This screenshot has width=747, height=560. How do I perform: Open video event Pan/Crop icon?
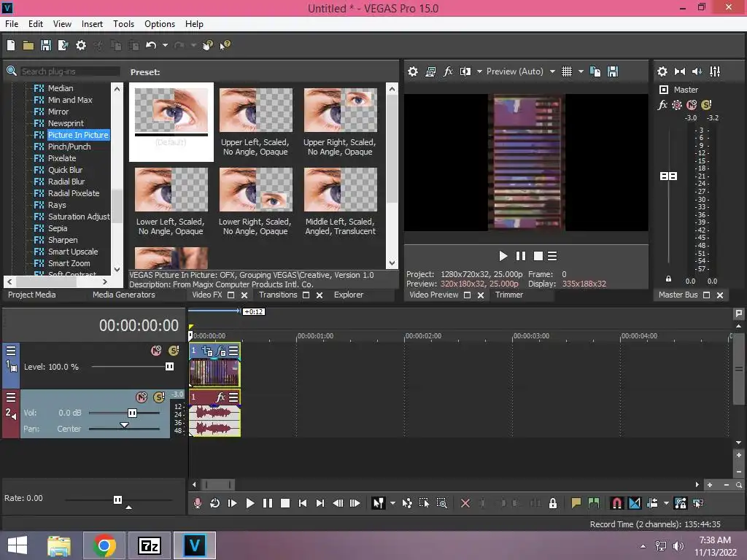[207, 351]
